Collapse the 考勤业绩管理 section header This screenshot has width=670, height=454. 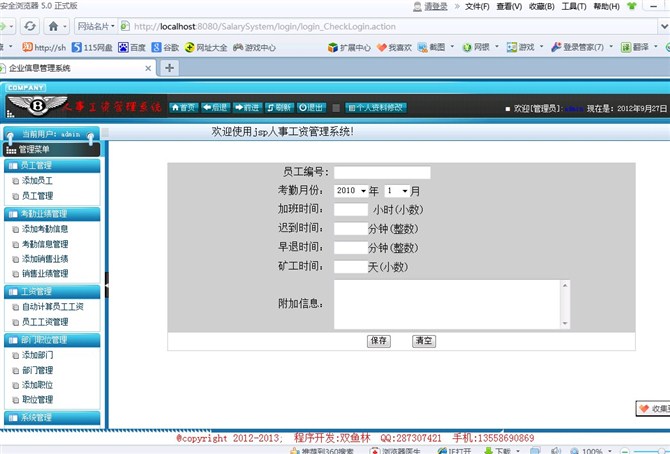point(52,214)
